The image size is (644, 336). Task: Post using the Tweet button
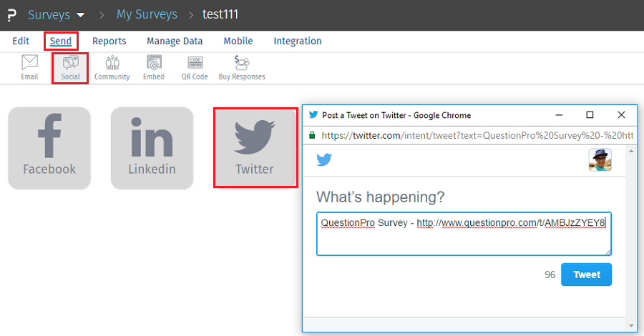click(x=586, y=275)
